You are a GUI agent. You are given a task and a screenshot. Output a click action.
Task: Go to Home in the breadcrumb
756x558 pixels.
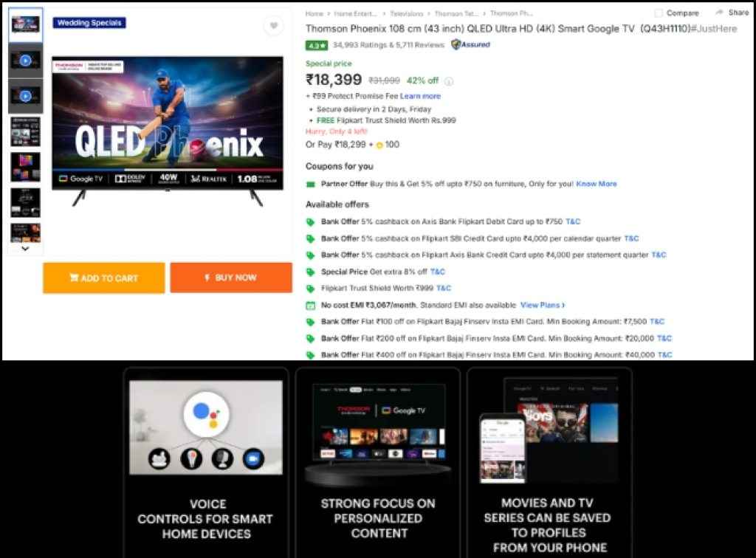tap(315, 13)
